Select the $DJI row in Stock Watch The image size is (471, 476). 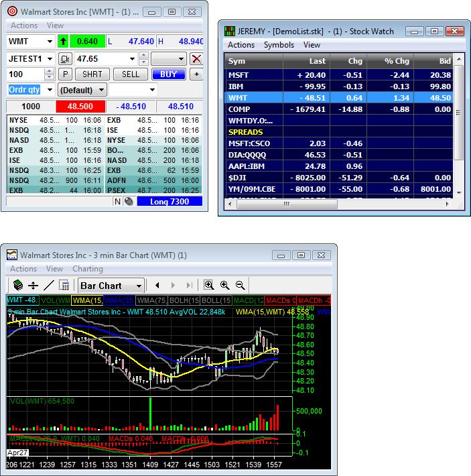coord(339,177)
